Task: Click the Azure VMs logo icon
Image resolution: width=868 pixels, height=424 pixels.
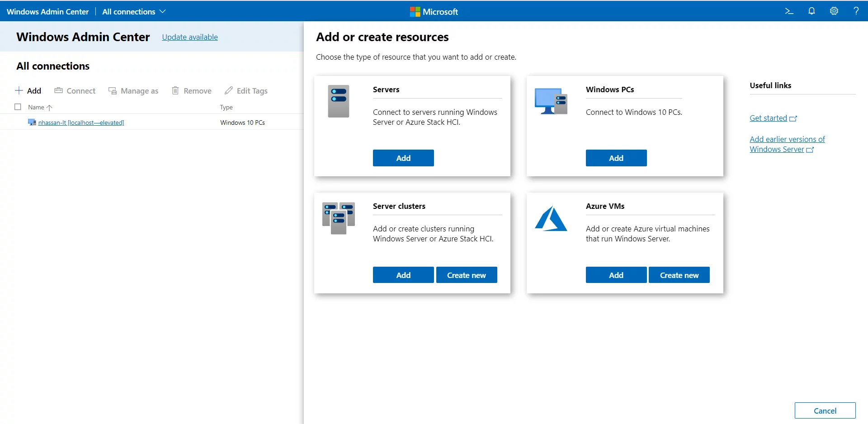Action: click(551, 218)
